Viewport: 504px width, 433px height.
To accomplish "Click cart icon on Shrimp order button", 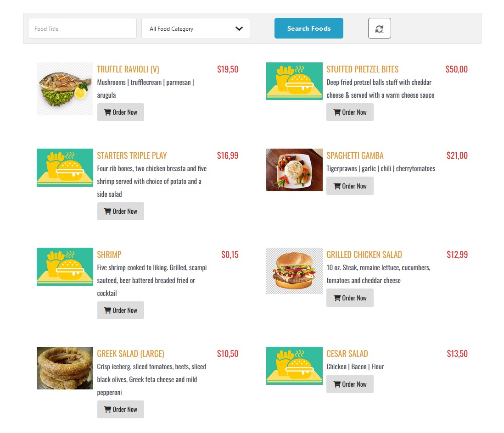I will [107, 311].
